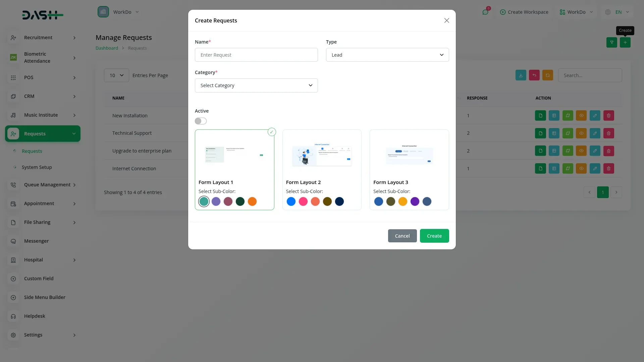Open System Setup in the sidebar
The width and height of the screenshot is (644, 362).
[x=37, y=167]
